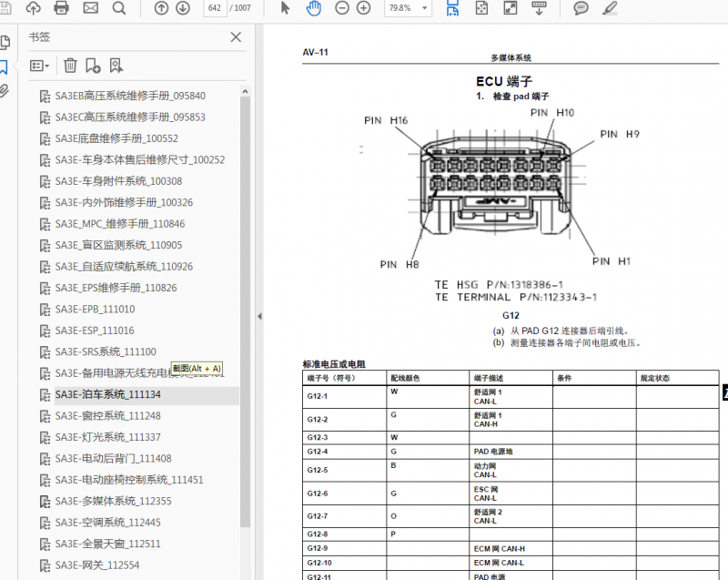Toggle the bookmarks side panel icon
The height and width of the screenshot is (580, 728).
(4, 66)
